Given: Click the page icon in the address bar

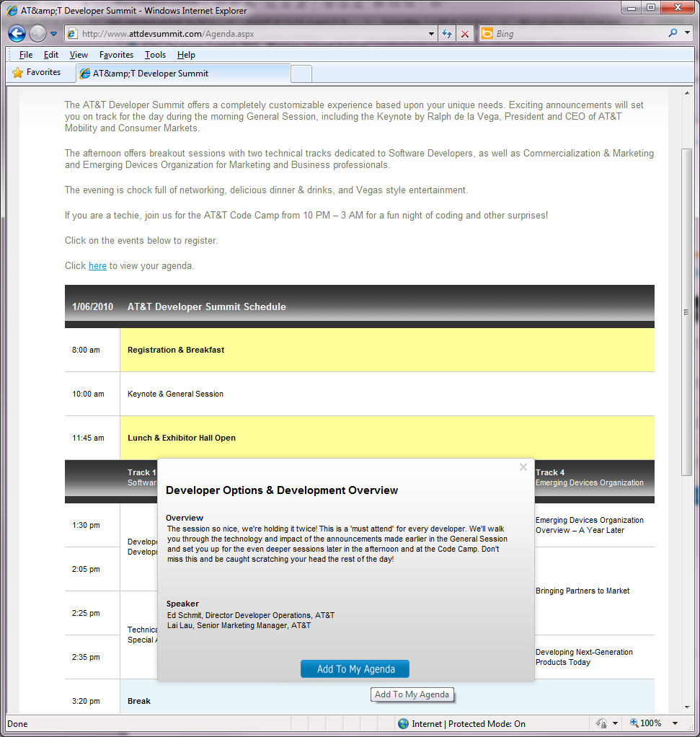Looking at the screenshot, I should pos(72,34).
